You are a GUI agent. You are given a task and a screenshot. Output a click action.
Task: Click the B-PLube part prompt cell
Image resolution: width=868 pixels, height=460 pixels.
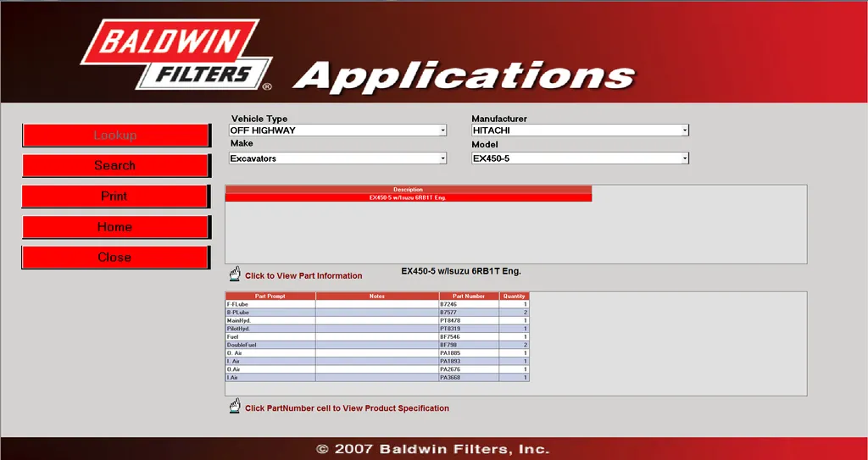point(270,313)
